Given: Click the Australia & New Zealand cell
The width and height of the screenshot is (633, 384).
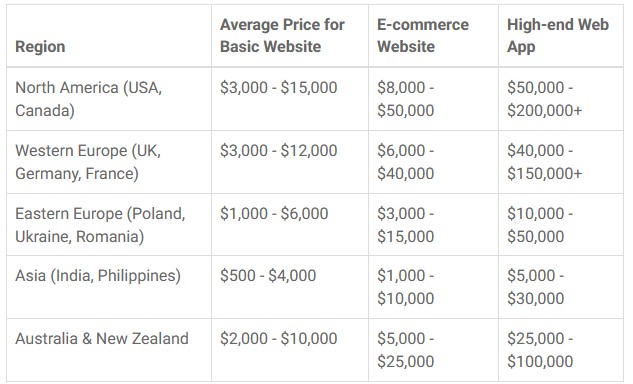Looking at the screenshot, I should tap(109, 350).
